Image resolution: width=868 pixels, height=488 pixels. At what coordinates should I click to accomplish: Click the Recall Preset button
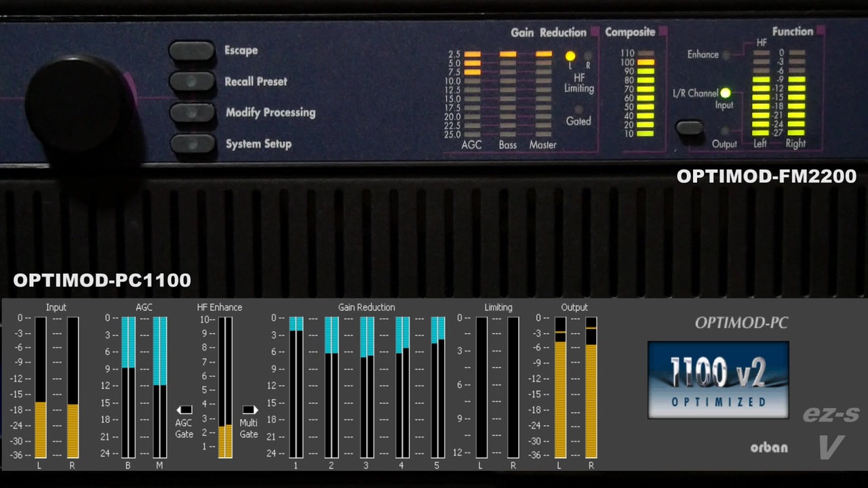click(x=192, y=81)
